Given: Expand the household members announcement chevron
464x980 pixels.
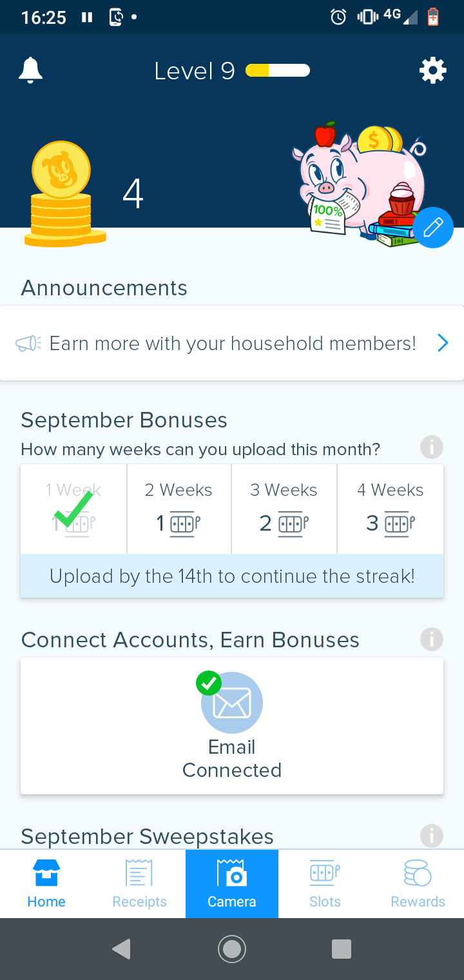Looking at the screenshot, I should 442,343.
